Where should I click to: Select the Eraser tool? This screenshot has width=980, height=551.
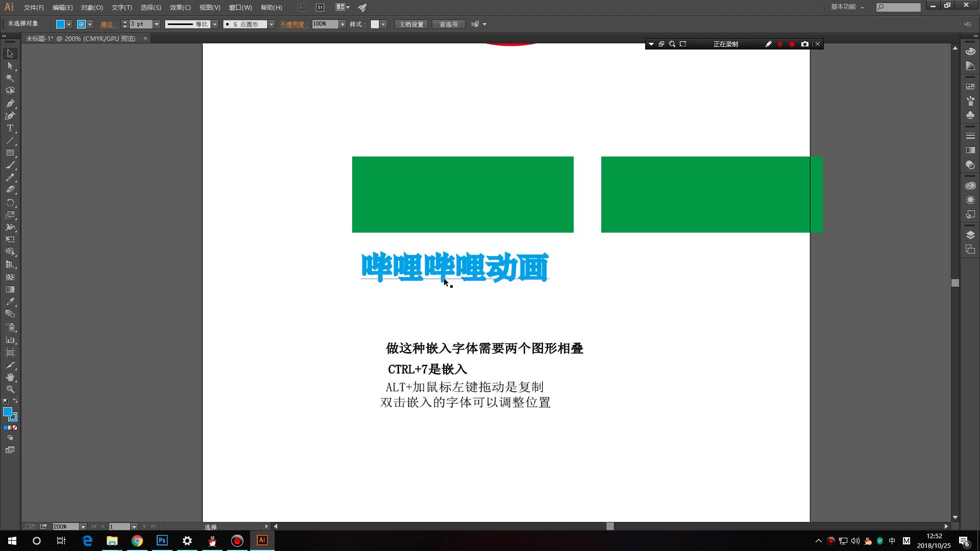[x=10, y=189]
